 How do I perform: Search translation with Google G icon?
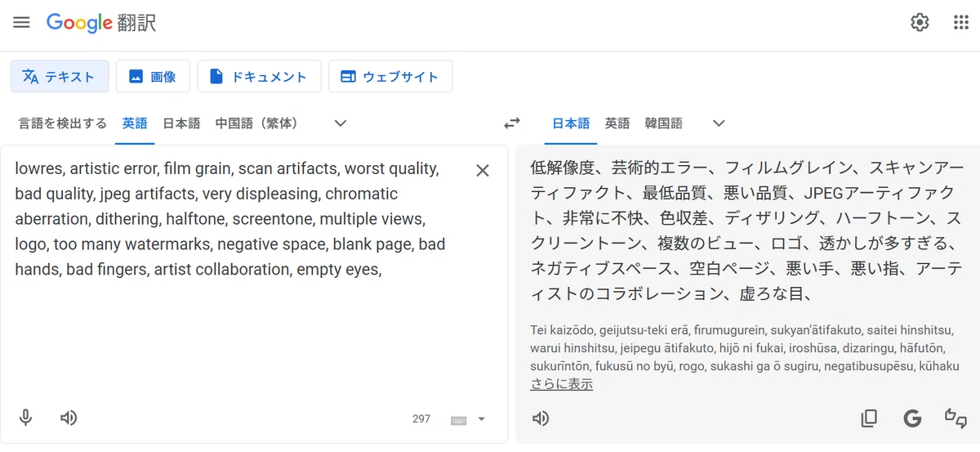click(912, 418)
